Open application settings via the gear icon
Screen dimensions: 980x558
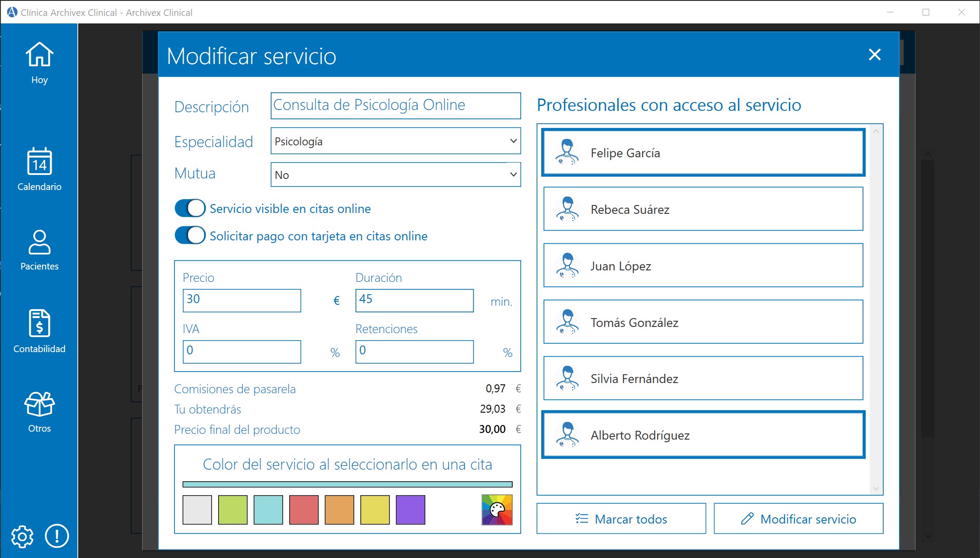click(x=23, y=536)
